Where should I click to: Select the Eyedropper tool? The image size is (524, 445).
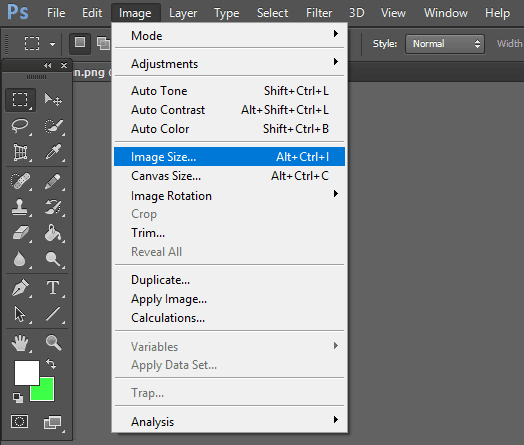tap(53, 152)
